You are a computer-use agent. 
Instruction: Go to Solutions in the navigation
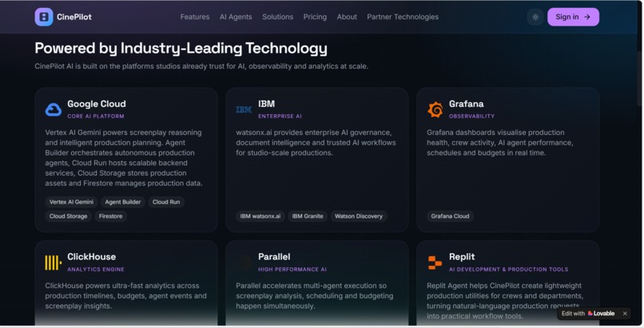tap(277, 17)
